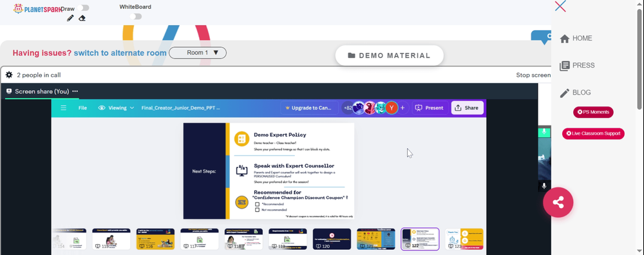Open Screen share more options ellipsis

(75, 91)
